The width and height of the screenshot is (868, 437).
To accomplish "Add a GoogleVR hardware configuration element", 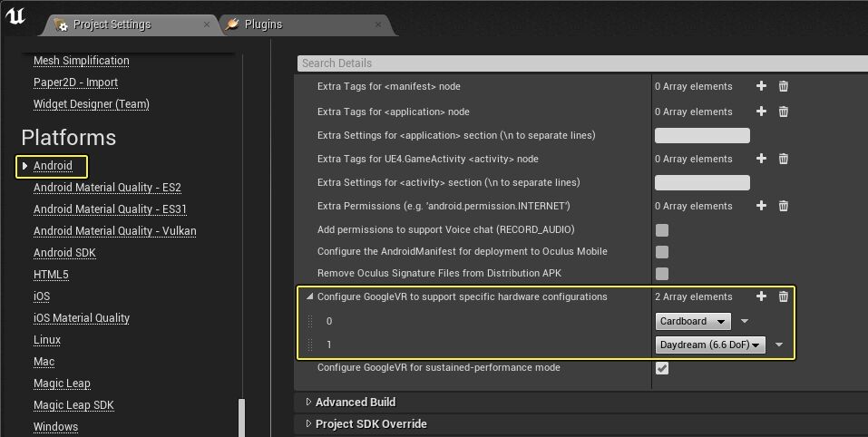I will coord(761,296).
